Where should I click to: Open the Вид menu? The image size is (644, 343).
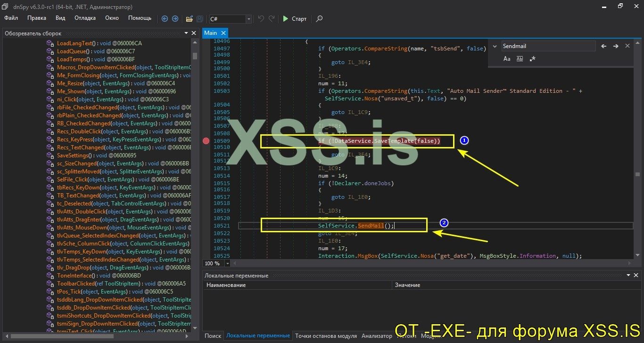tap(60, 18)
